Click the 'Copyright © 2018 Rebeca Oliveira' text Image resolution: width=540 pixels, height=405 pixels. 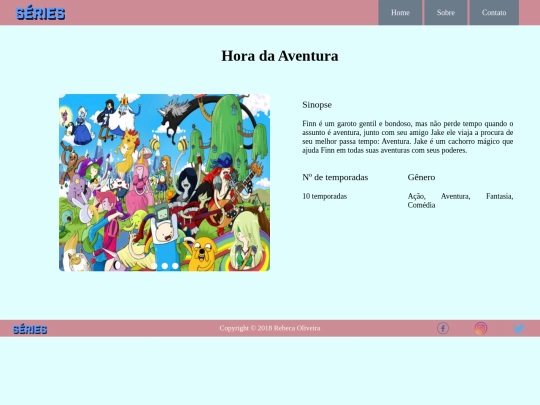270,328
